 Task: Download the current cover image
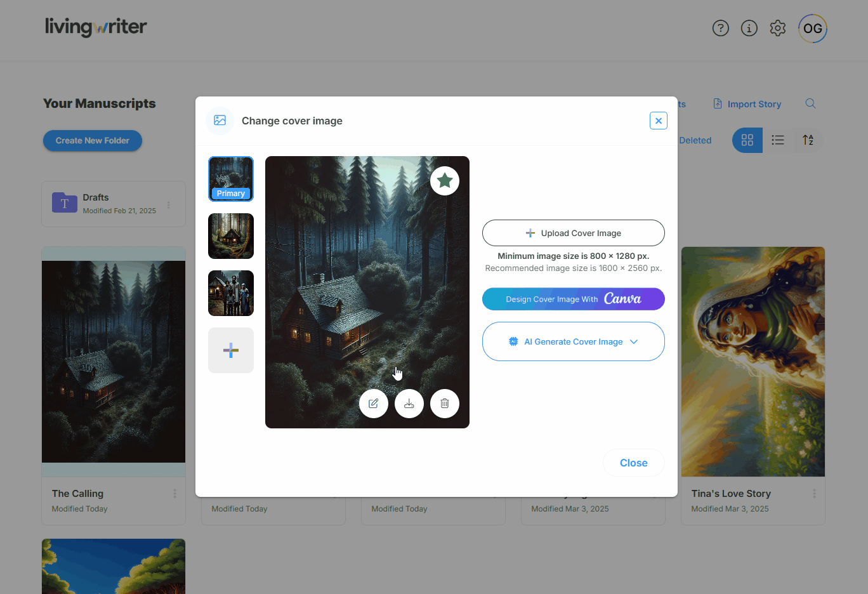pyautogui.click(x=409, y=404)
